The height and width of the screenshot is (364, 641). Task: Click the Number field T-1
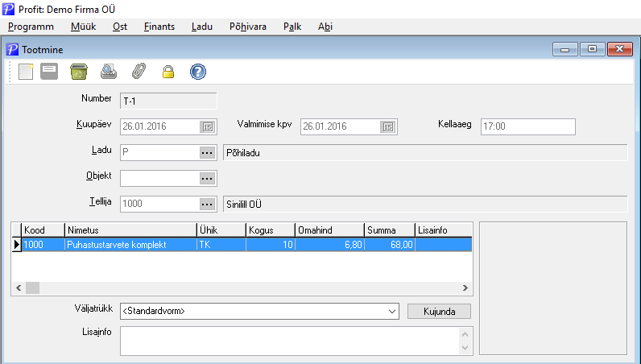168,101
